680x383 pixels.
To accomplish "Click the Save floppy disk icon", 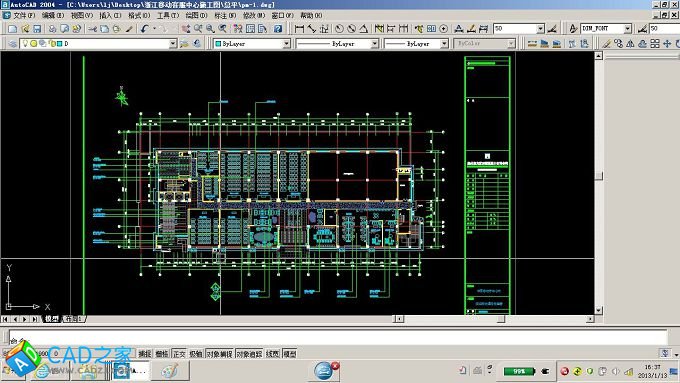I will coord(37,29).
